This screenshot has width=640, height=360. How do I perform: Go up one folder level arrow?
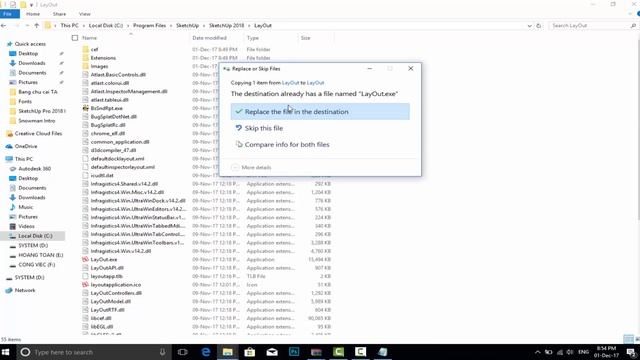point(37,25)
